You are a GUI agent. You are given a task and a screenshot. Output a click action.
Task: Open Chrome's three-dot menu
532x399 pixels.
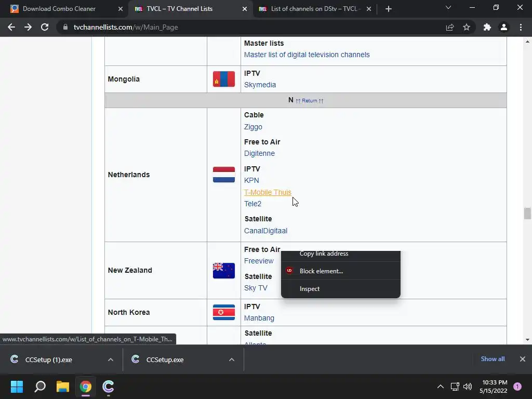[521, 27]
